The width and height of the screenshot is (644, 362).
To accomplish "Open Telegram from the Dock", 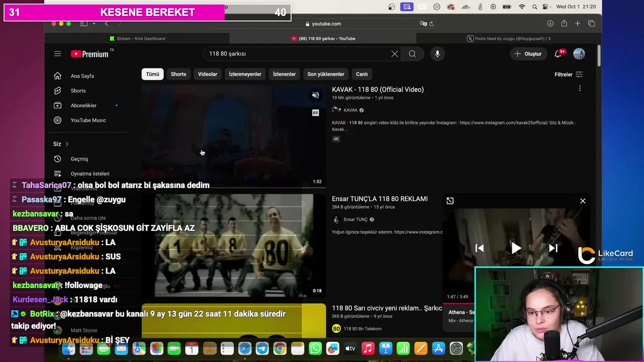I will (262, 348).
